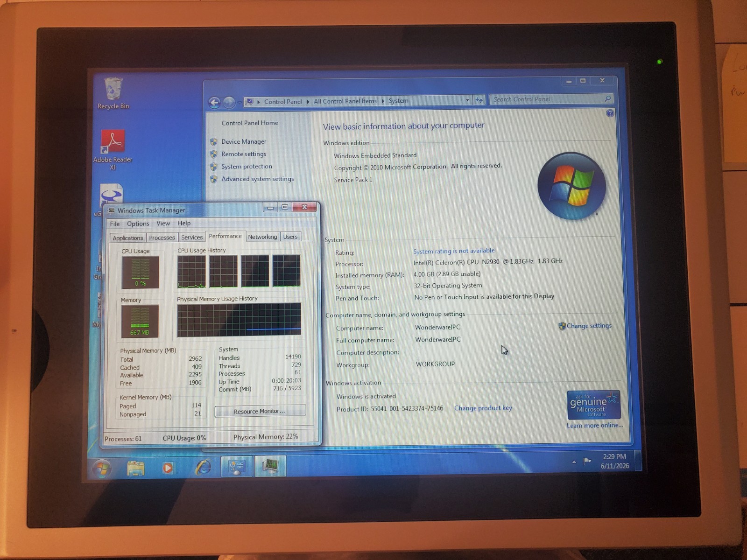Open Windows Explorer from the taskbar
This screenshot has height=560, width=747.
click(136, 468)
